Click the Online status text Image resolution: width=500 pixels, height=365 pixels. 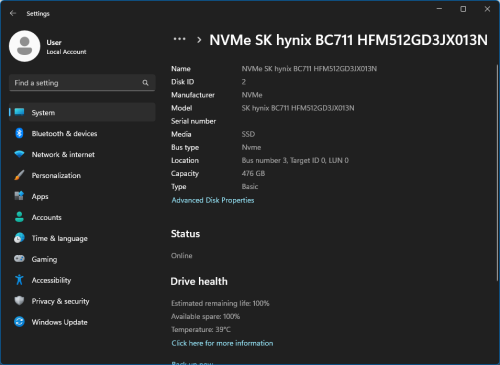click(x=182, y=256)
